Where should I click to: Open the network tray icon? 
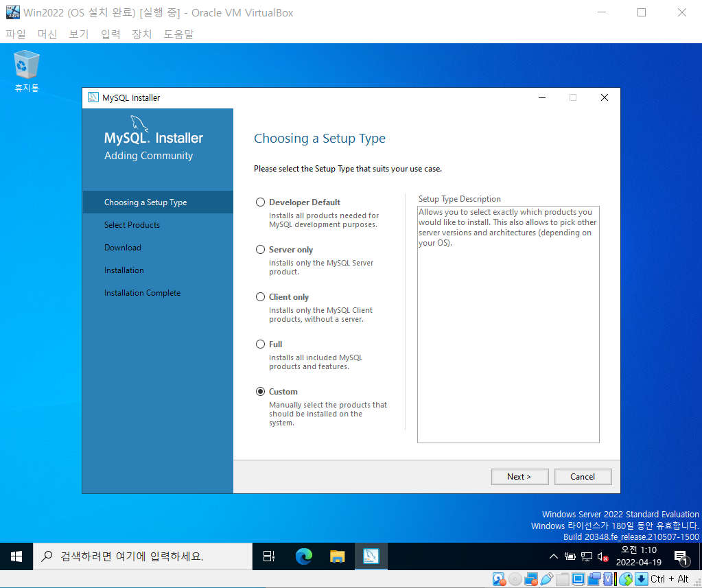click(x=587, y=556)
